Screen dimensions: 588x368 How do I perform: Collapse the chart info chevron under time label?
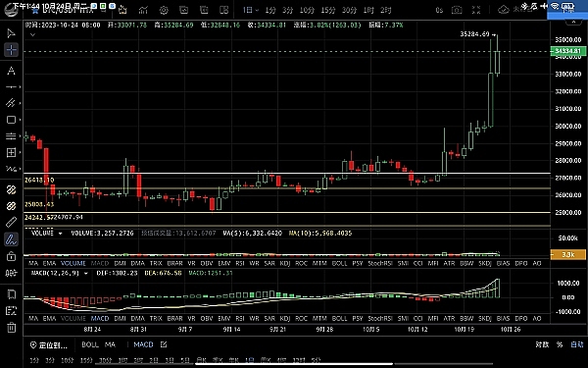32,34
